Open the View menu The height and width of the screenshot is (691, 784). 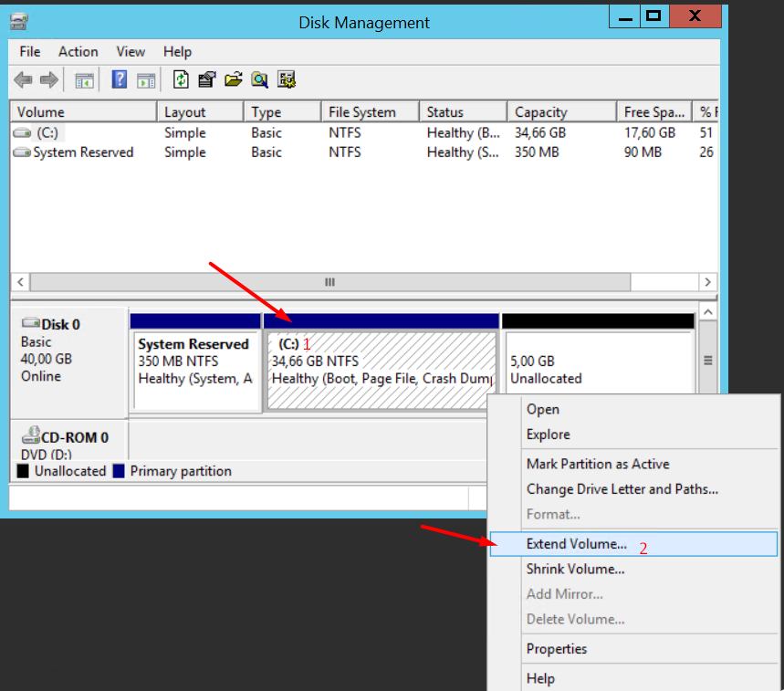coord(131,51)
